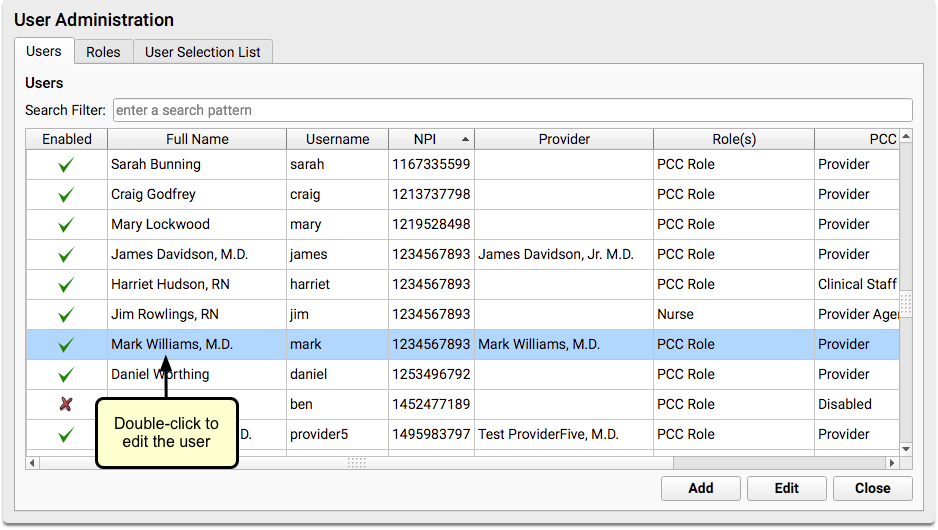
Task: Click provider5's enabled checkmark icon
Action: click(66, 434)
